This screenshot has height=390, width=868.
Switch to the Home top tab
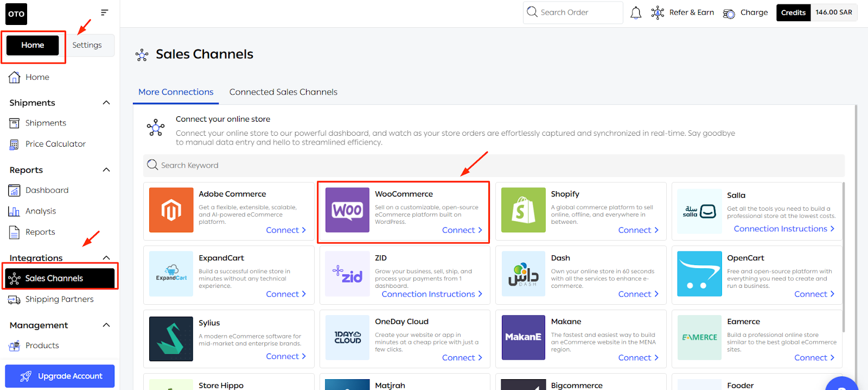pos(33,45)
